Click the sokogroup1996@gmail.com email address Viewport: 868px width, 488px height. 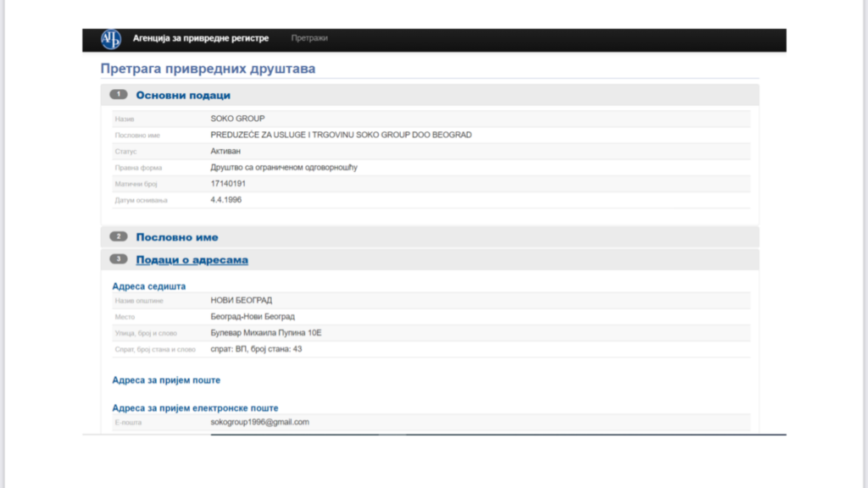coord(259,422)
